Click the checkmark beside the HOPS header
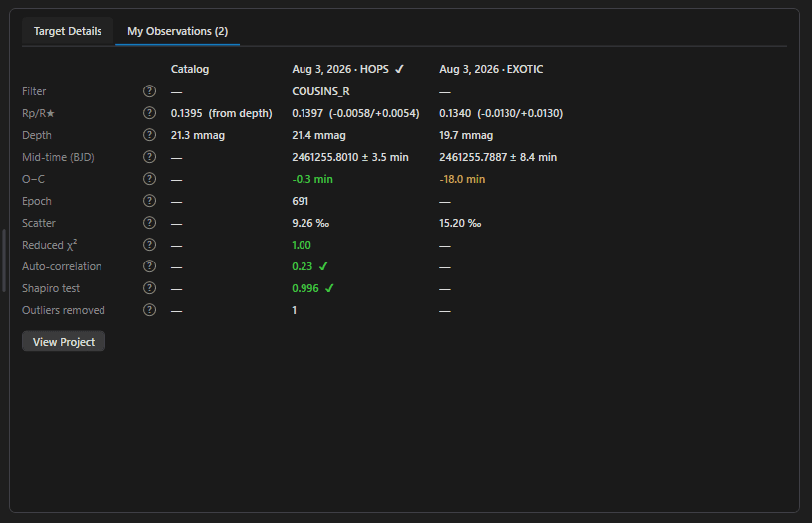The width and height of the screenshot is (812, 523). coord(399,69)
